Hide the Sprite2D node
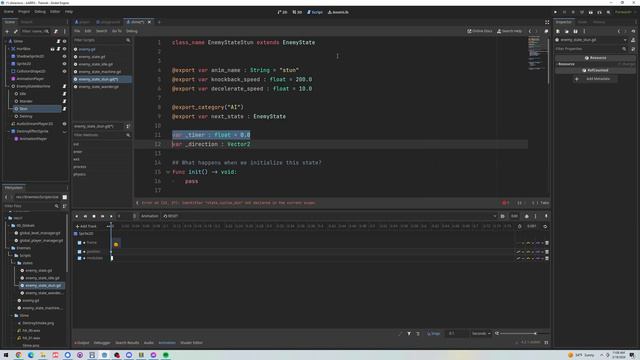The width and height of the screenshot is (640, 360). pos(64,64)
